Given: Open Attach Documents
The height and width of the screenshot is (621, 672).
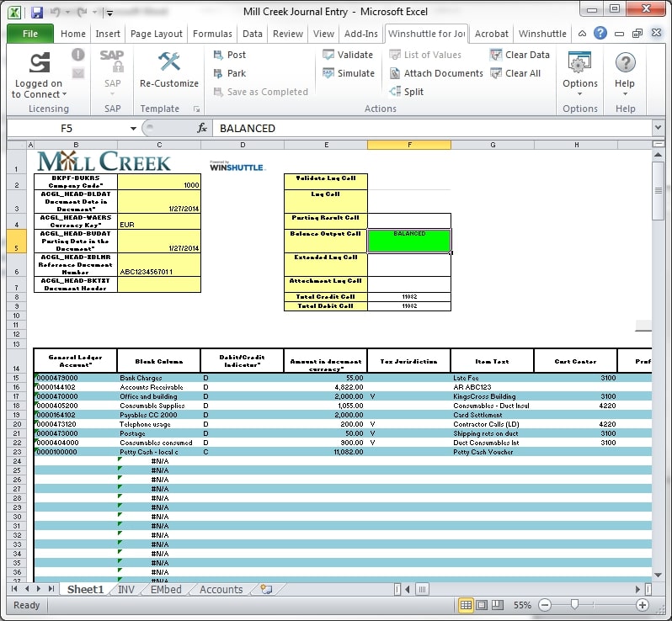Looking at the screenshot, I should tap(395, 73).
